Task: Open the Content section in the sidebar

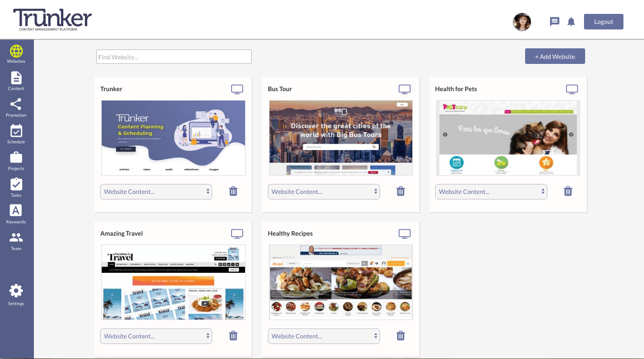Action: pos(16,81)
